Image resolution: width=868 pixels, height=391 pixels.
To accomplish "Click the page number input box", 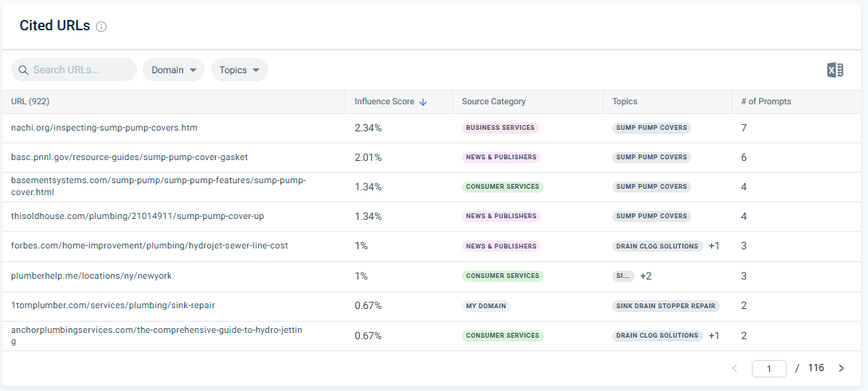I will [770, 368].
